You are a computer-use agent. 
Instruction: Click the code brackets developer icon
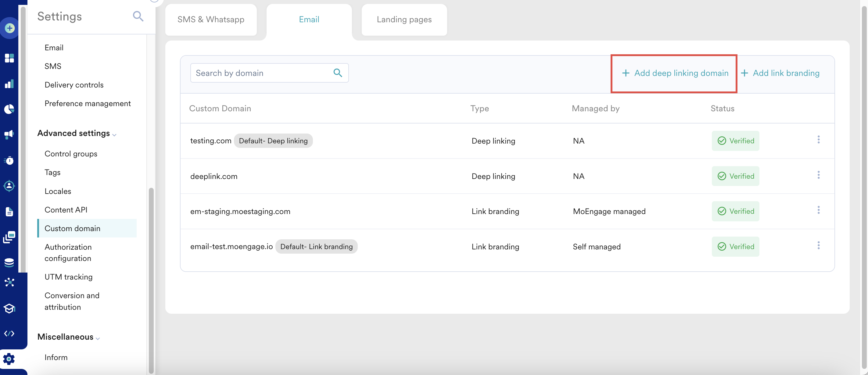(9, 333)
